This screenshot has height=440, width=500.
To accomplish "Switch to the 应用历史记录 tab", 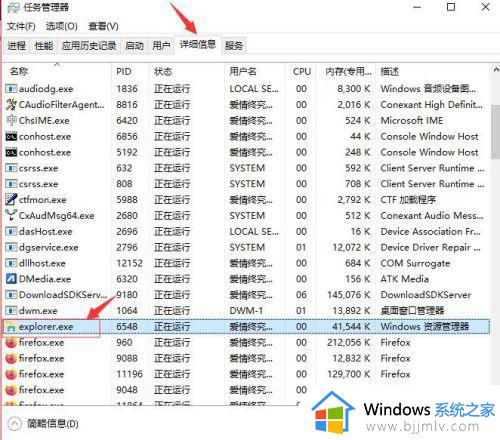I will (x=89, y=46).
